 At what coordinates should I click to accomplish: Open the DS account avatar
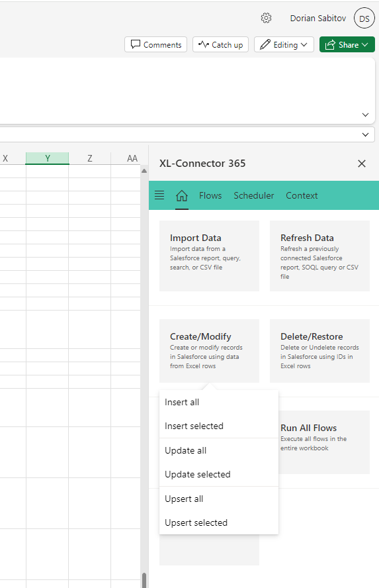coord(364,19)
